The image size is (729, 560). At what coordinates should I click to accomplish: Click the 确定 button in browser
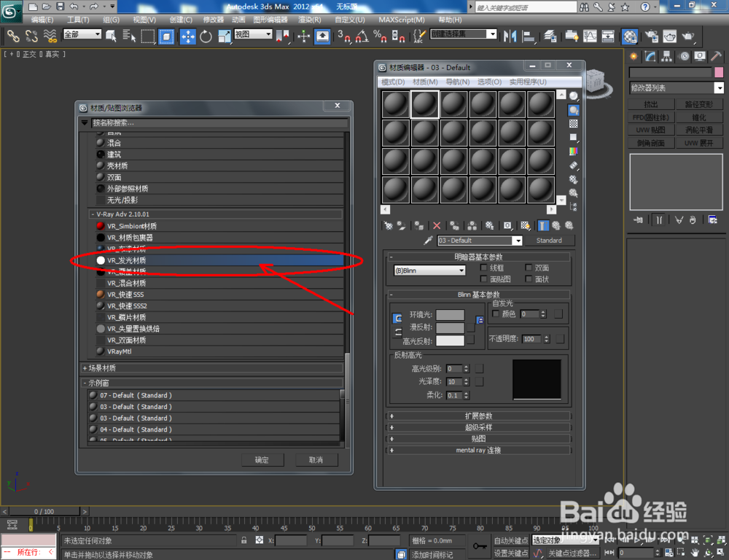[x=262, y=460]
